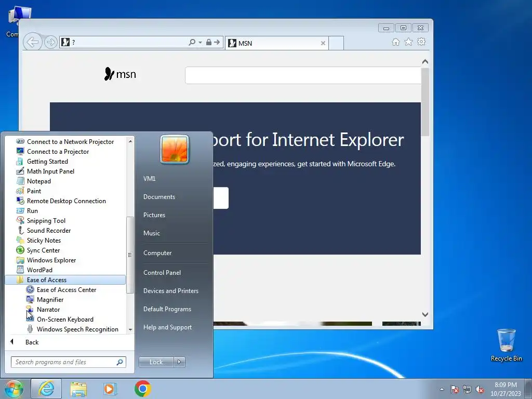The image size is (532, 399).
Task: Launch Notepad icon in Start menu
Action: [20, 181]
